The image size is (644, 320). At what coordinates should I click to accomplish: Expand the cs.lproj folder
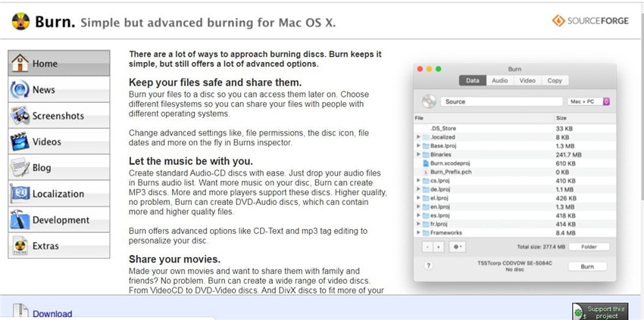[418, 181]
